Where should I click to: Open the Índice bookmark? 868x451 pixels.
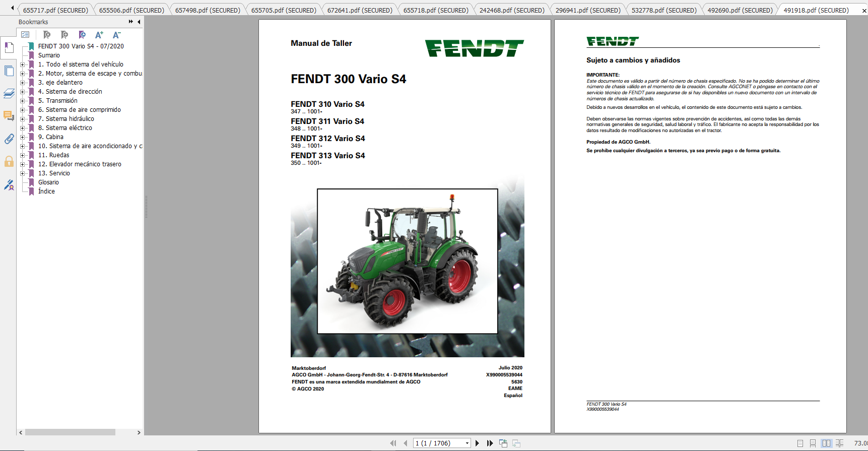(x=46, y=191)
